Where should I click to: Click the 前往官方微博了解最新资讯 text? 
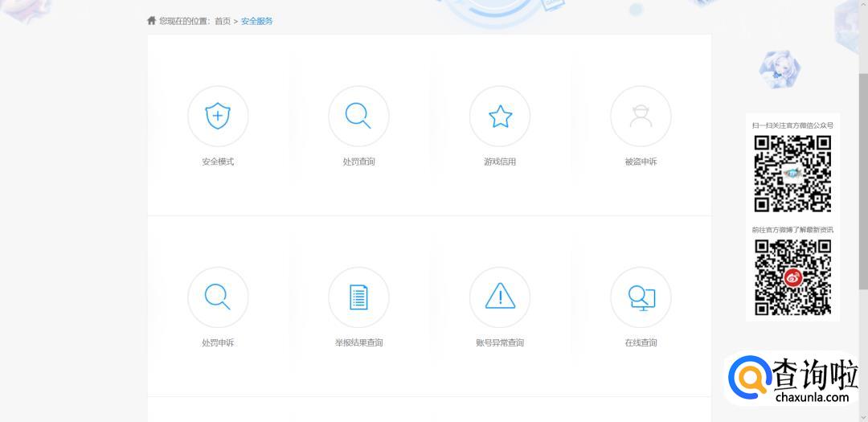(792, 229)
